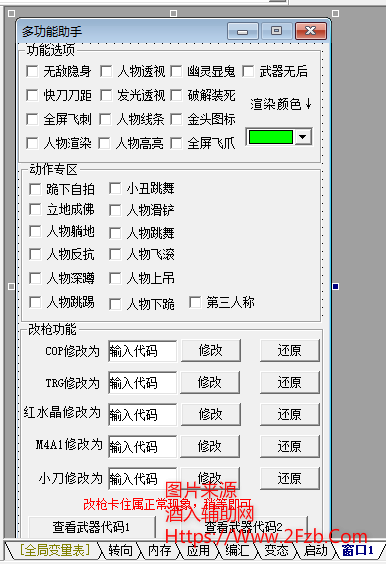
Task: Toggle 人物滑铲 checkbox
Action: point(115,210)
